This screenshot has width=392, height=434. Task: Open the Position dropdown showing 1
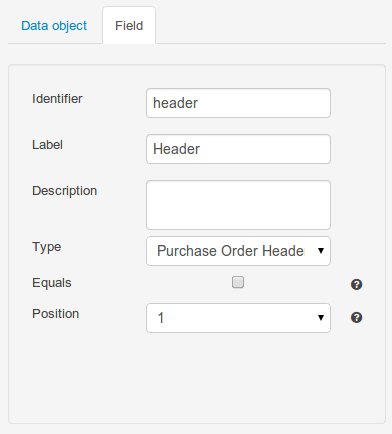click(238, 318)
